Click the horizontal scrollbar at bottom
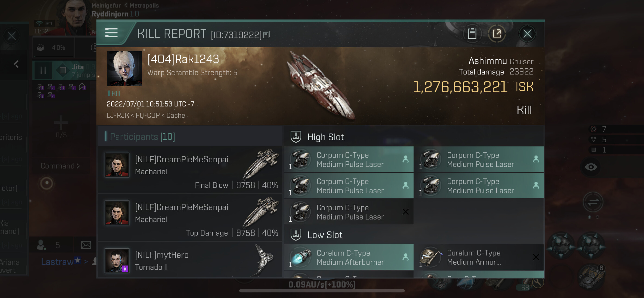 tap(322, 291)
